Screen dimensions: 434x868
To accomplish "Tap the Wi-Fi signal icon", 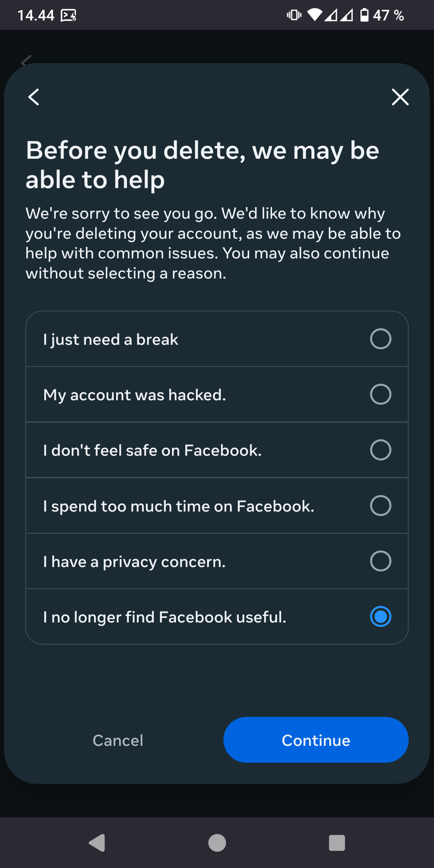I will coord(315,15).
